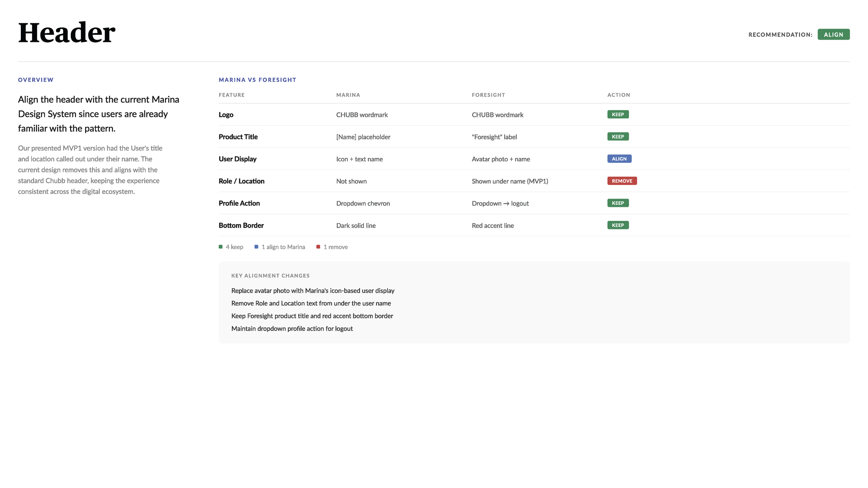Click CHUBB wordmark in the Marina column
Viewport: 868px width, 488px height.
coord(362,115)
